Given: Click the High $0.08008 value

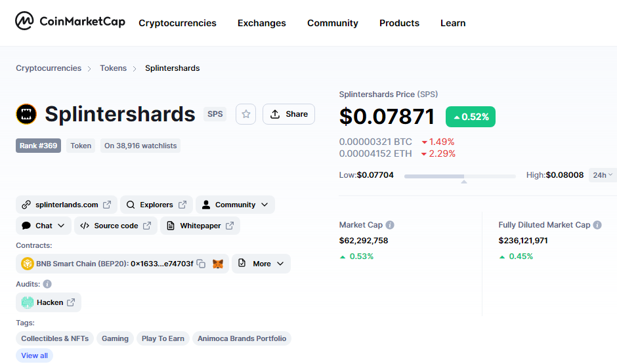Looking at the screenshot, I should pos(564,175).
